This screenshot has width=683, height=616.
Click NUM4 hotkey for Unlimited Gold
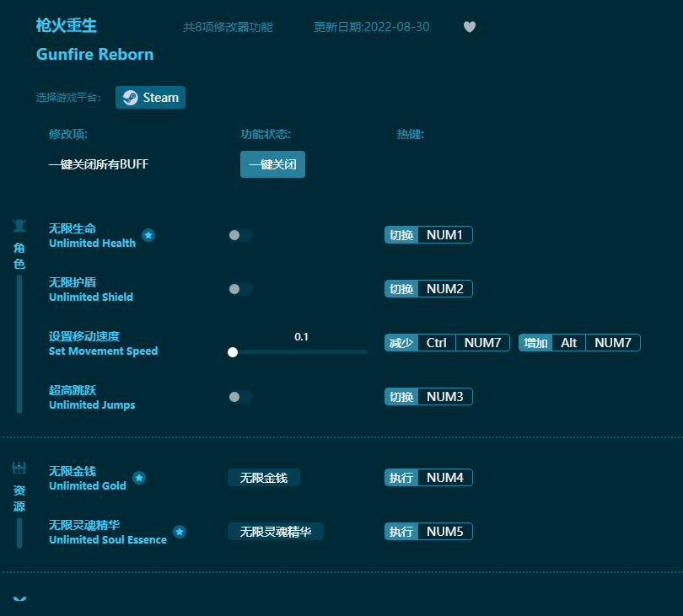(444, 478)
